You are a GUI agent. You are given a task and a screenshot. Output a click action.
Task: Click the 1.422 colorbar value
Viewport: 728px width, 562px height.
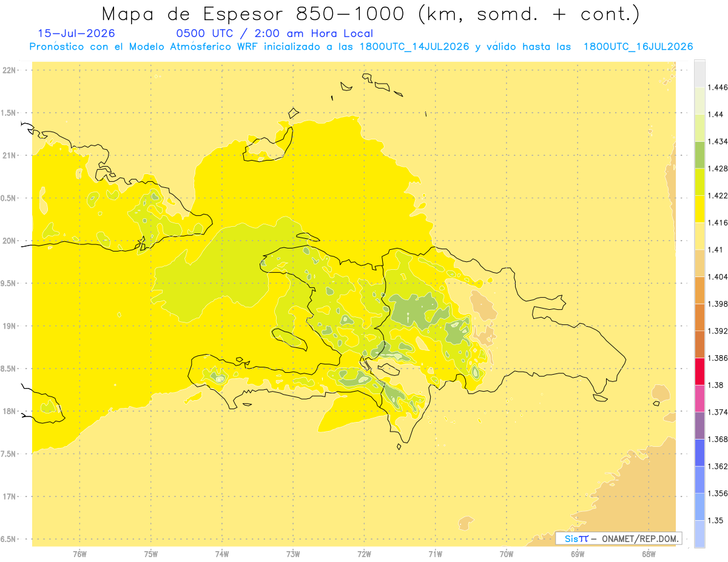click(718, 196)
